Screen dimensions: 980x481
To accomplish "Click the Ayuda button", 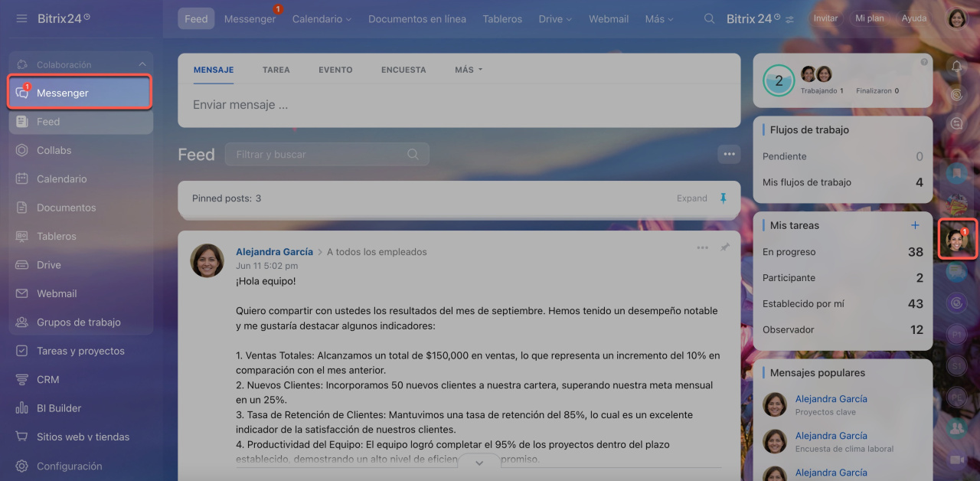I will tap(914, 18).
